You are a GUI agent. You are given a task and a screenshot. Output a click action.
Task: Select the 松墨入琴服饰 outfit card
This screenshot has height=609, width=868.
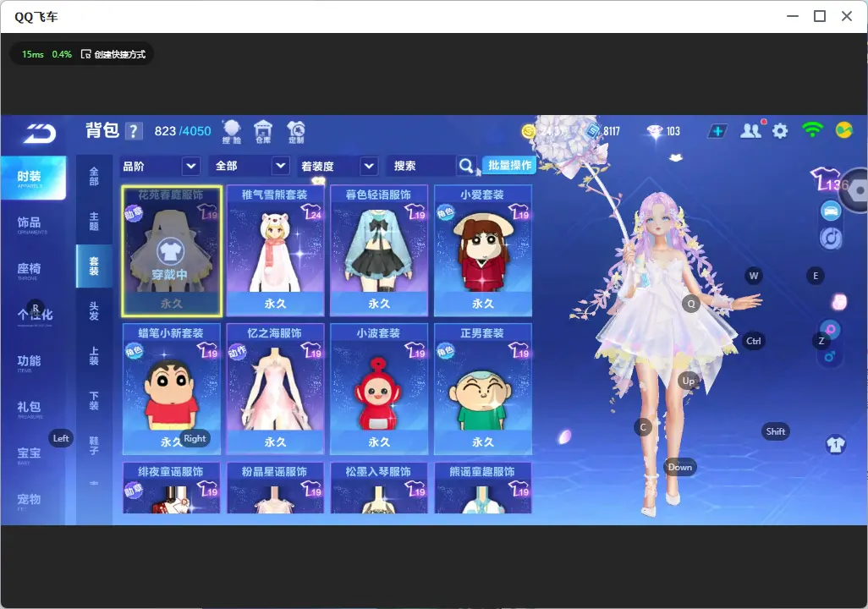[x=379, y=488]
